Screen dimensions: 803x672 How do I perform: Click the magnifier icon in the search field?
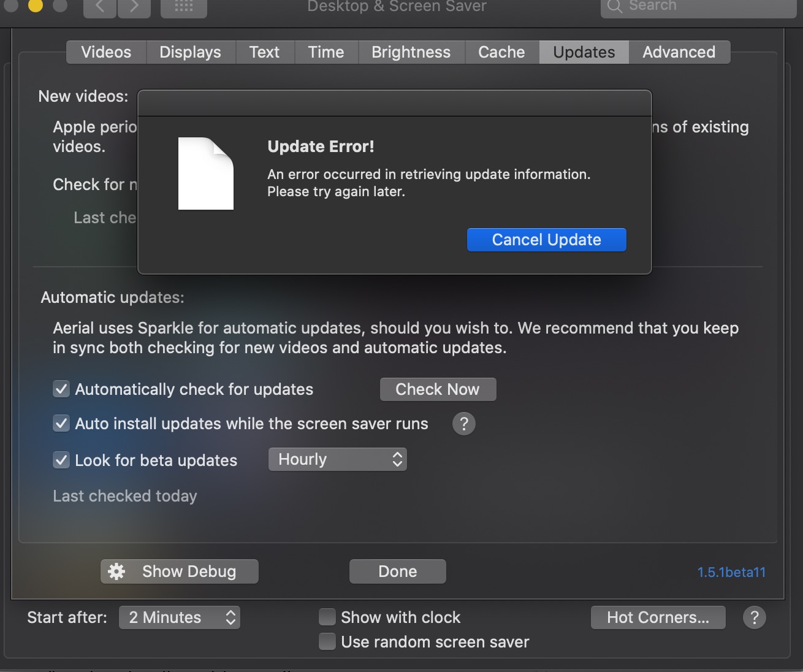(x=614, y=6)
